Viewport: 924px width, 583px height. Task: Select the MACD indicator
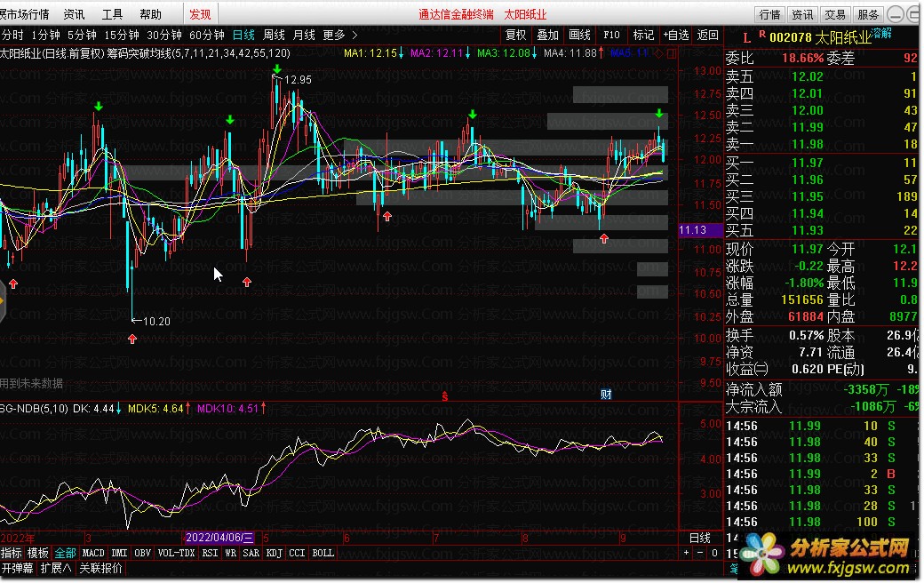[x=93, y=553]
